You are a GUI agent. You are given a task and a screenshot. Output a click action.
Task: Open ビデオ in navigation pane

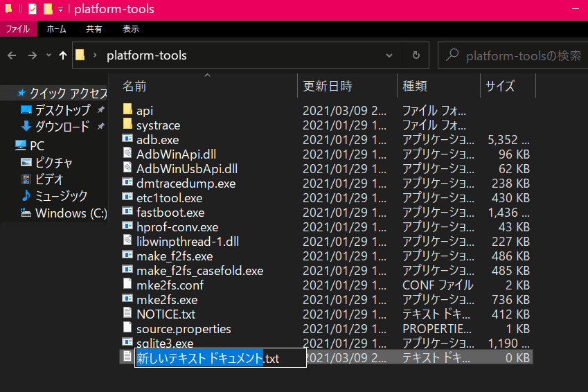click(x=49, y=179)
